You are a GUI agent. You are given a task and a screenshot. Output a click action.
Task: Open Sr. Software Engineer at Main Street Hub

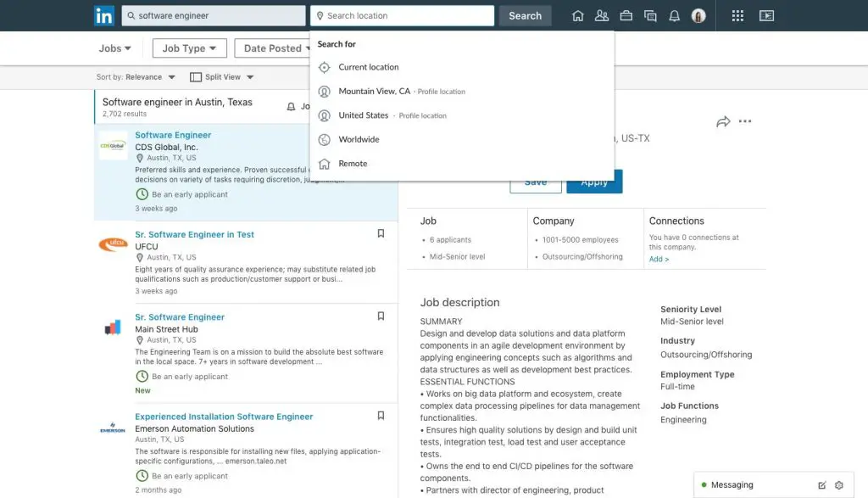pos(180,316)
